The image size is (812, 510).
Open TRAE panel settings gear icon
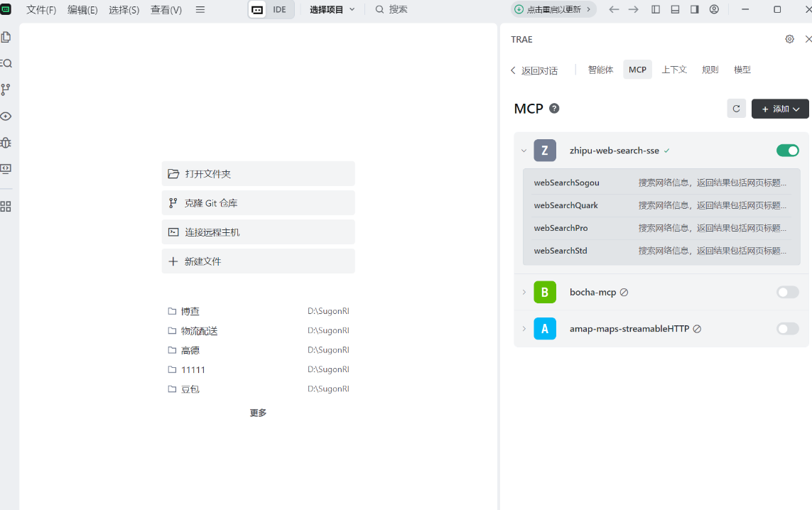click(x=789, y=39)
